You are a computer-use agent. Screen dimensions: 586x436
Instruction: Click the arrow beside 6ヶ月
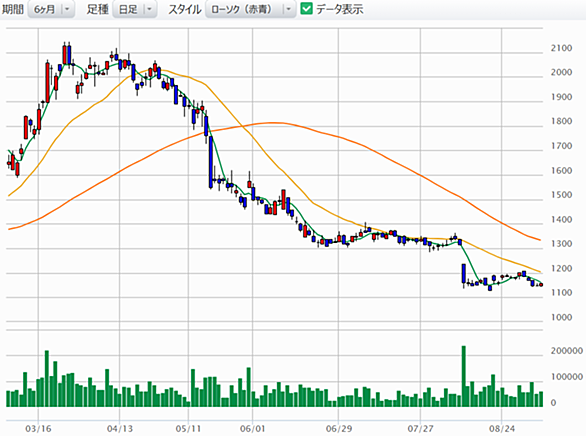[67, 9]
